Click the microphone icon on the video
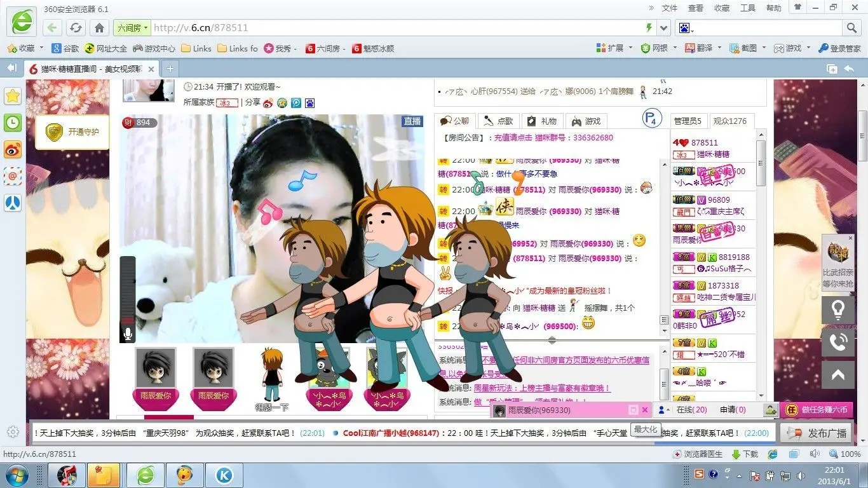Viewport: 868px width, 488px height. pos(128,334)
